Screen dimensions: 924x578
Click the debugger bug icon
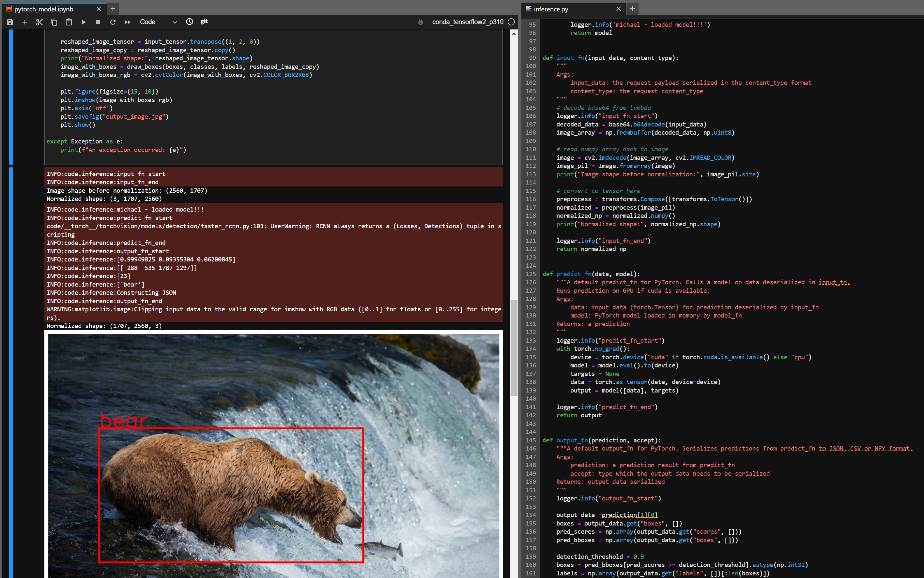(421, 22)
